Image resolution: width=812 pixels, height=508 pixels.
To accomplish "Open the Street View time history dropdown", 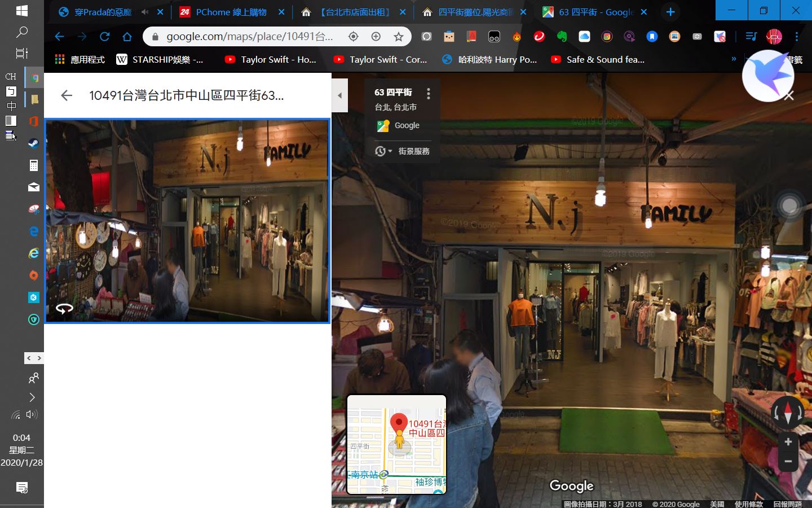I will [x=383, y=151].
